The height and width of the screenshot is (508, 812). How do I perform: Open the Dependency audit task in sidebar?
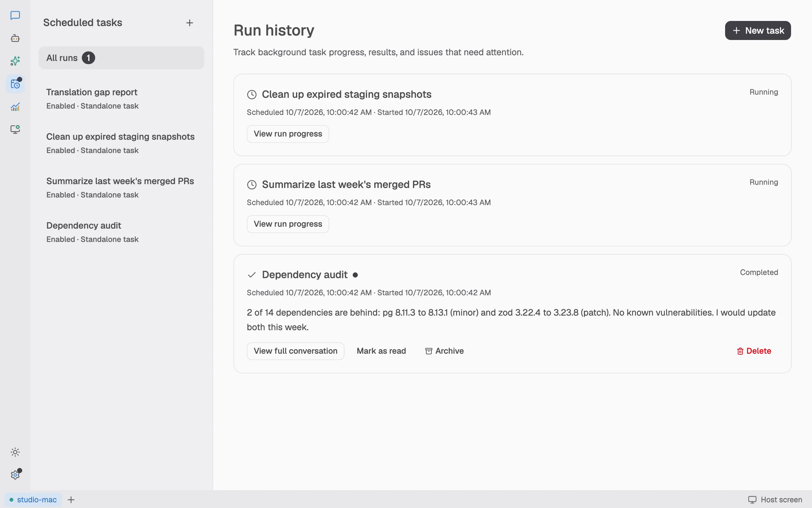pos(121,232)
